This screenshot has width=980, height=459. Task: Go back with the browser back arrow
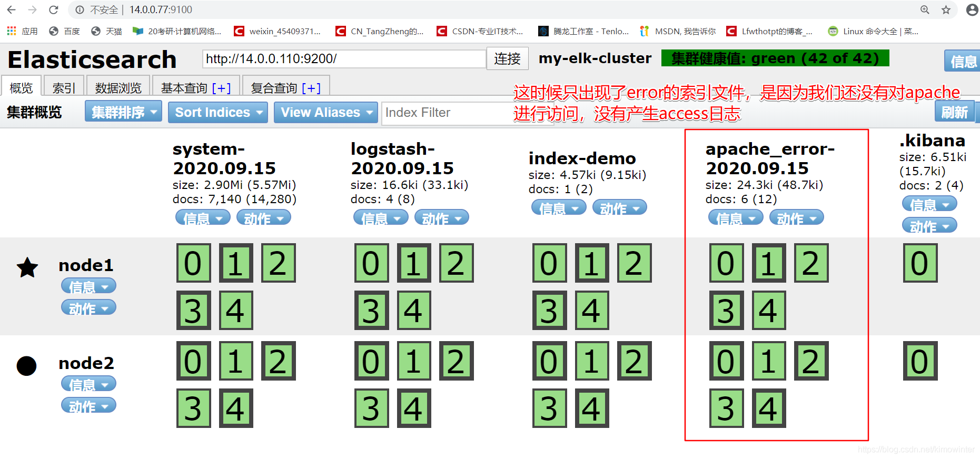coord(11,9)
